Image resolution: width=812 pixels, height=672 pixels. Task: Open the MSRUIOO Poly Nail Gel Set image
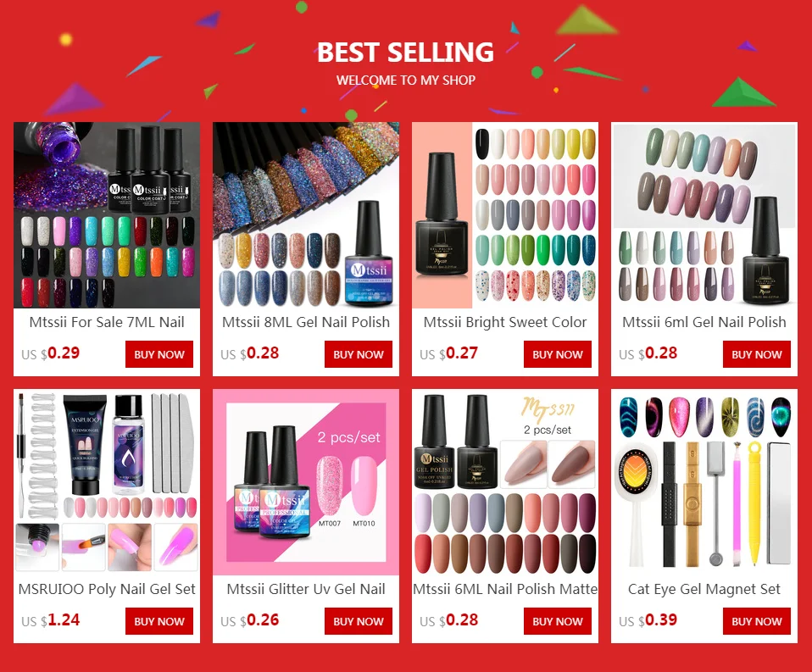click(x=107, y=482)
